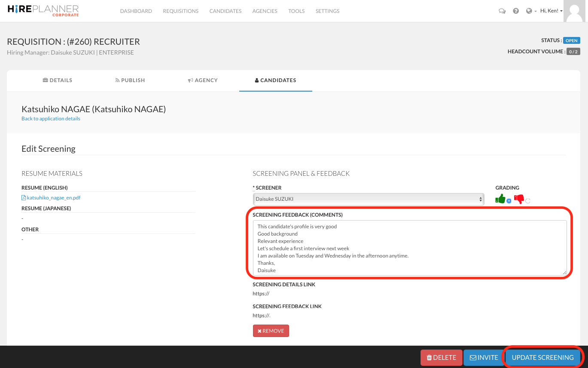Click the HirePlanner Corporate logo
This screenshot has height=368, width=588.
tap(43, 11)
